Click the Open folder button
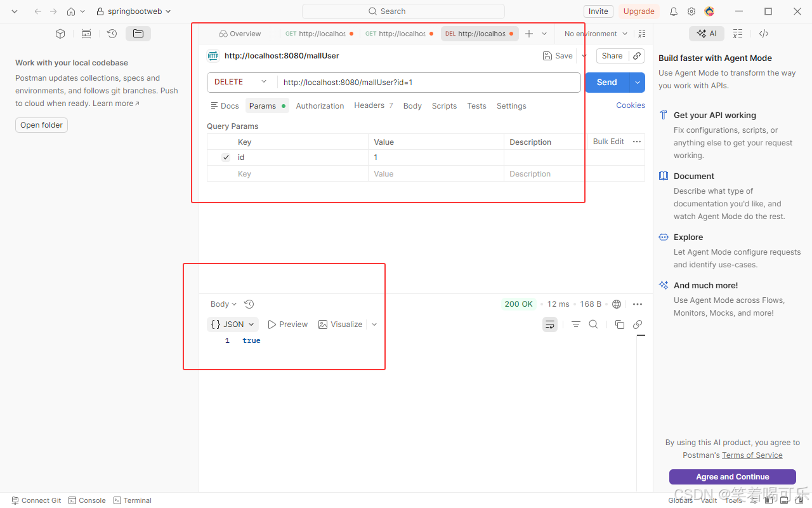 (41, 125)
